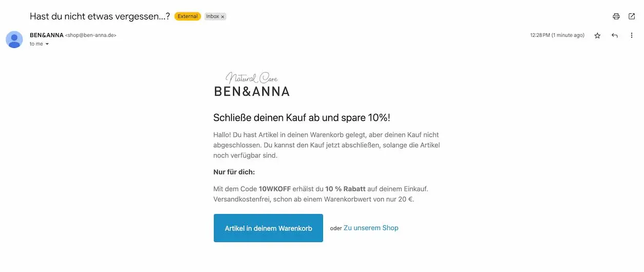Image resolution: width=644 pixels, height=272 pixels.
Task: Click the shop@ben-anna.de email address
Action: click(x=91, y=35)
